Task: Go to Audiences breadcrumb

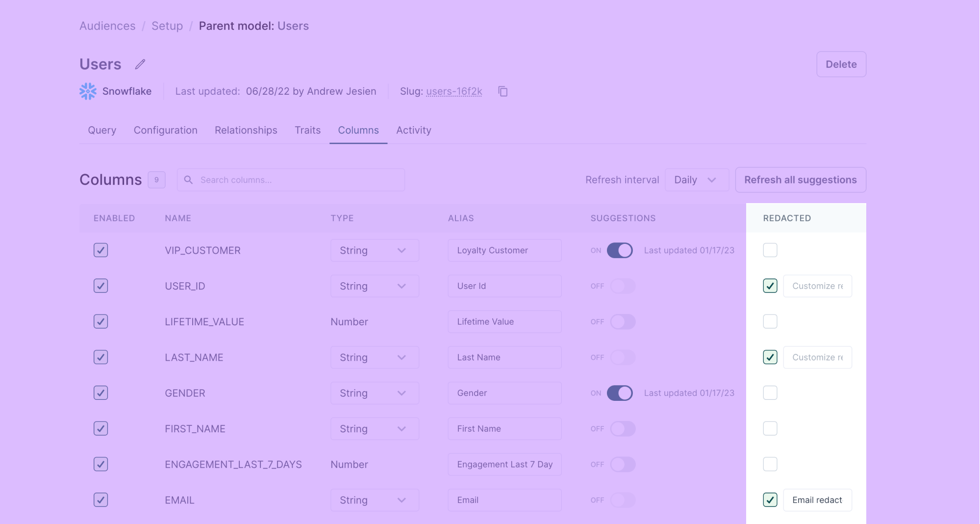Action: (107, 26)
